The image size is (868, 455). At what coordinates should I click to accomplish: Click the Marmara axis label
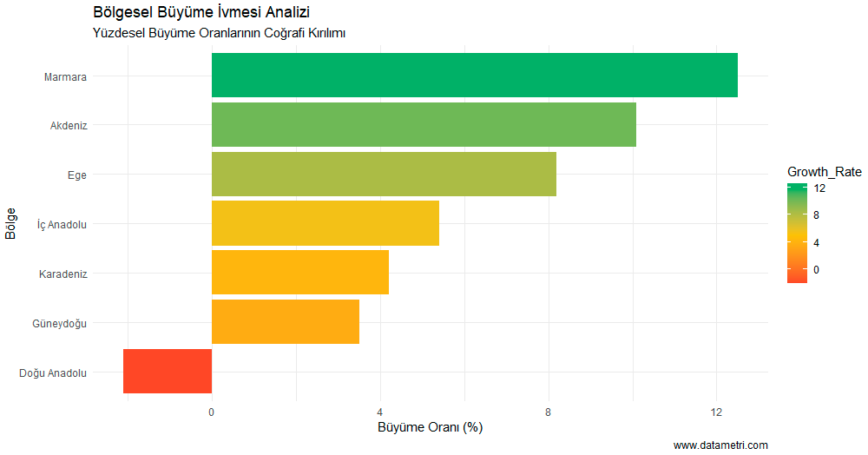point(65,76)
